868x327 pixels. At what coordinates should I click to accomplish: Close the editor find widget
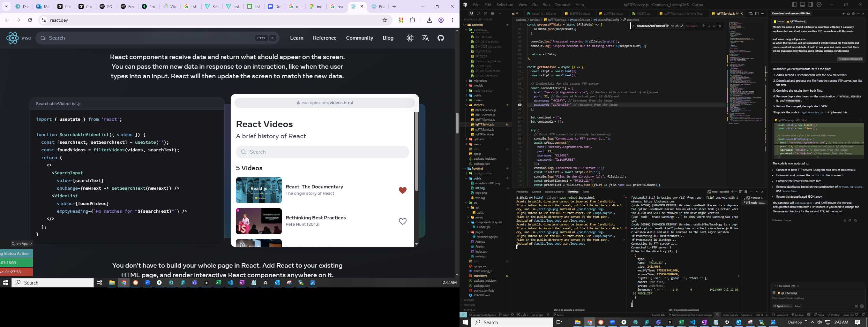720,26
